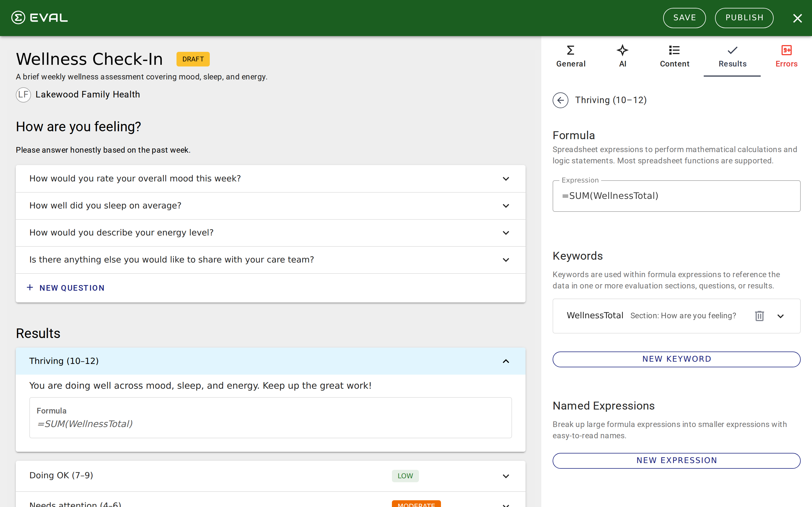Delete the WellnessTotal keyword with trash icon

(759, 315)
